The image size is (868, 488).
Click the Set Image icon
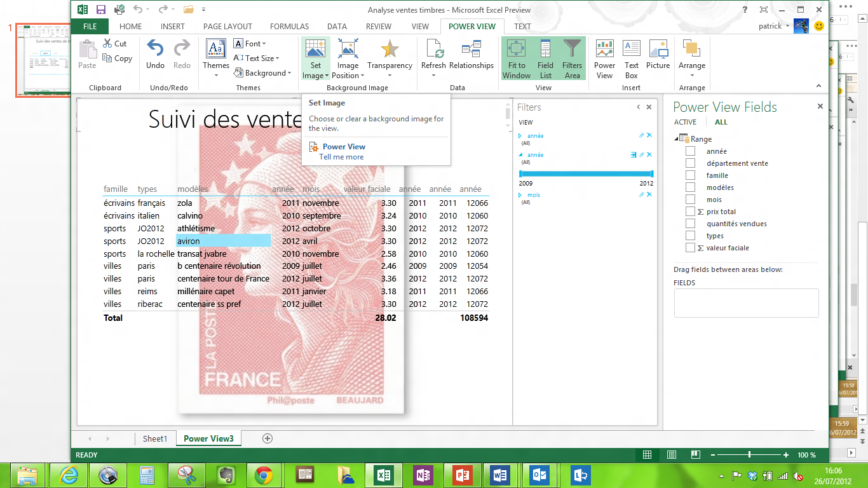point(315,50)
